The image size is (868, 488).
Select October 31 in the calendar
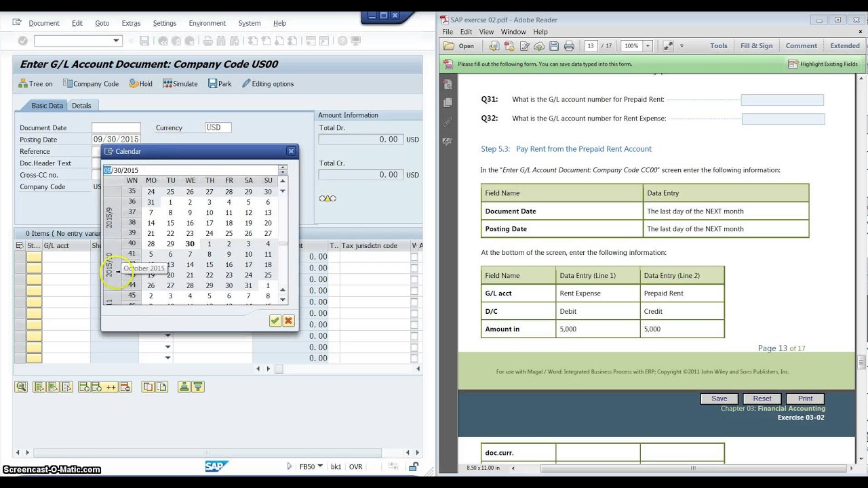(x=248, y=285)
